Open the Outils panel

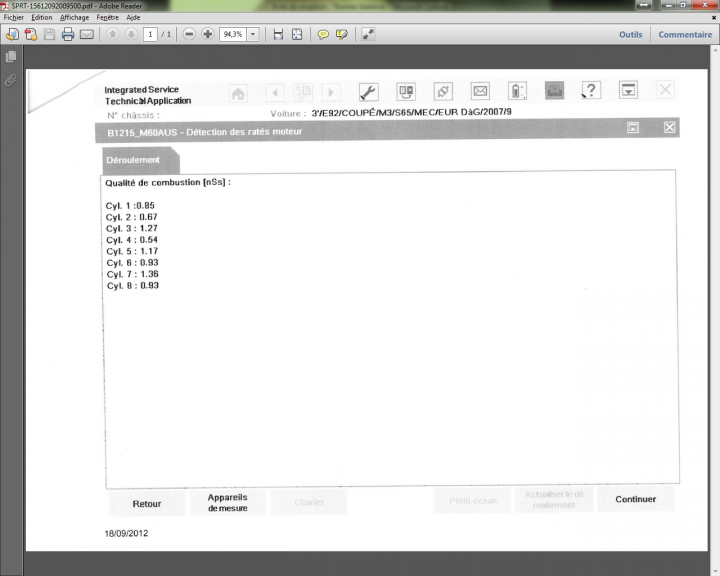[x=630, y=34]
